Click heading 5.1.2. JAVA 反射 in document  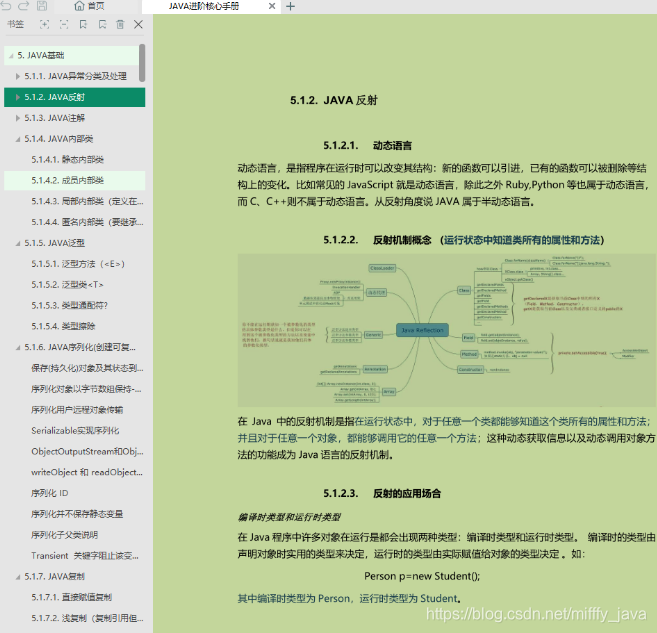[x=334, y=101]
